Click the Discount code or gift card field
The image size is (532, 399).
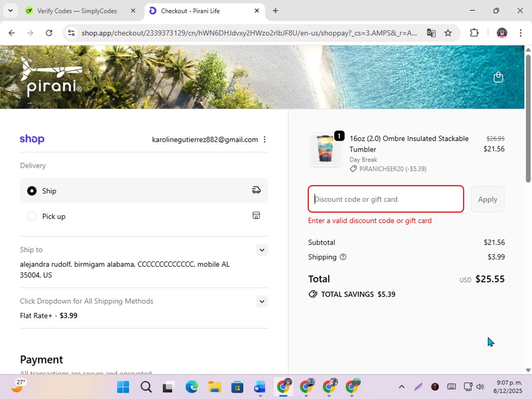[386, 199]
